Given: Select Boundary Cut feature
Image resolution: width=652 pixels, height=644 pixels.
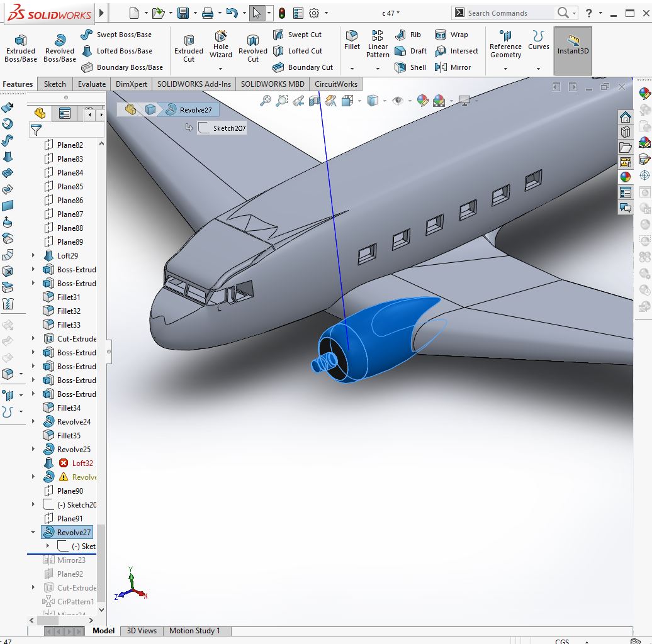Looking at the screenshot, I should pos(303,67).
